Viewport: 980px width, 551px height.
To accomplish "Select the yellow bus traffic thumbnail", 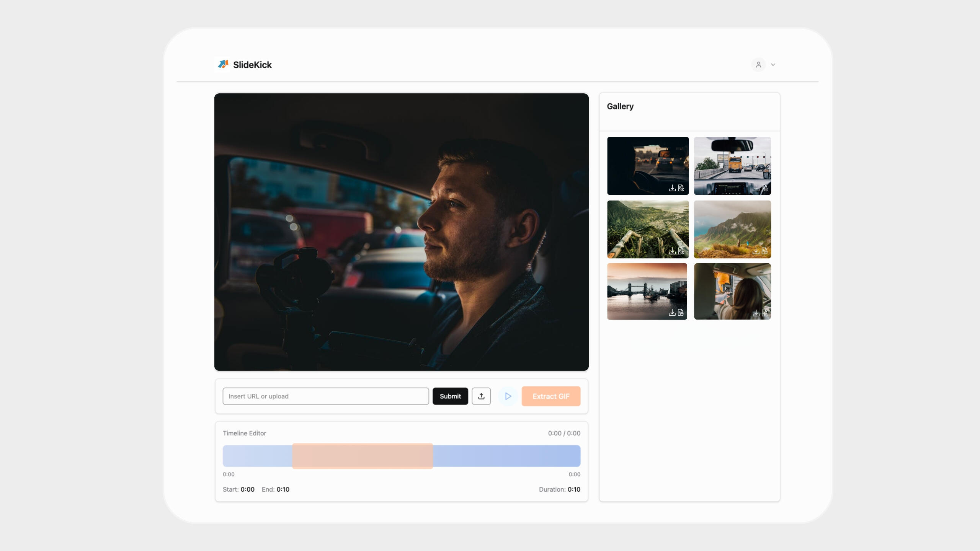I will (x=732, y=161).
